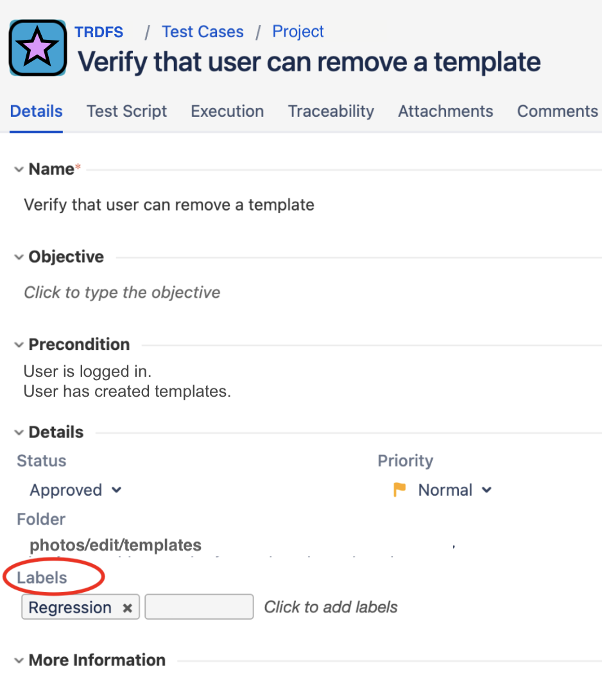Click to type the objective text
This screenshot has height=700, width=602.
(122, 292)
